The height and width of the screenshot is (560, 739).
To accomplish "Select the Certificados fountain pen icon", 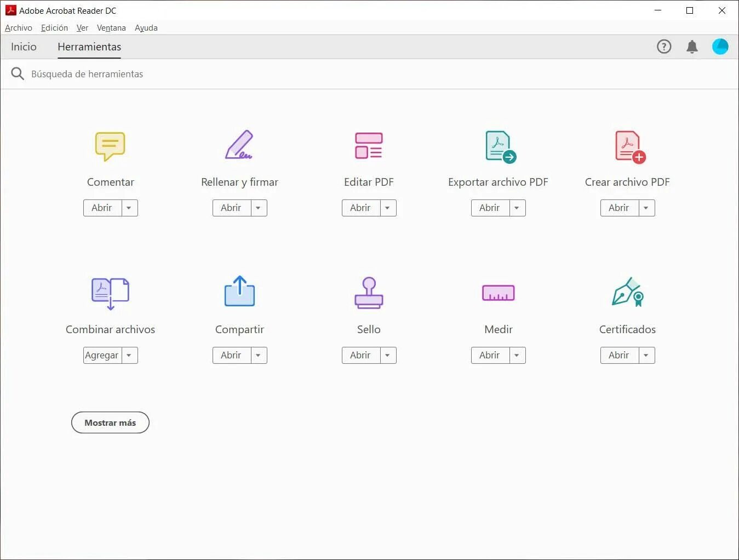I will coord(628,292).
